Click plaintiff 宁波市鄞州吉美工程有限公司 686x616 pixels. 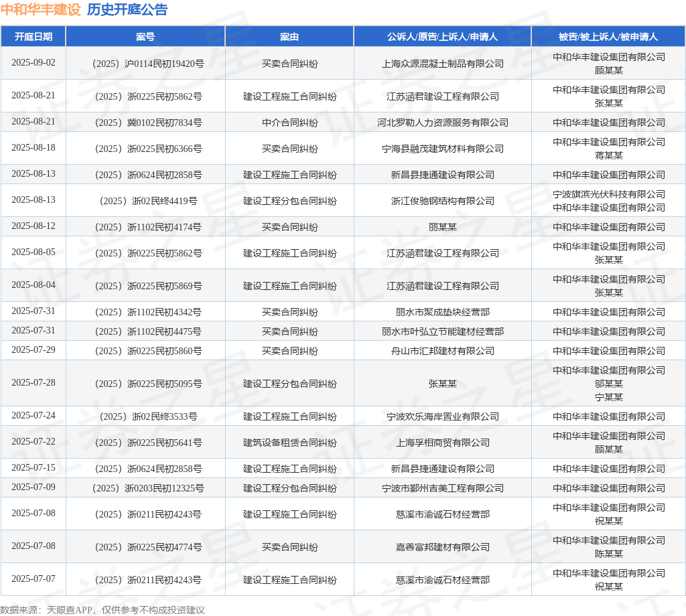[443, 488]
